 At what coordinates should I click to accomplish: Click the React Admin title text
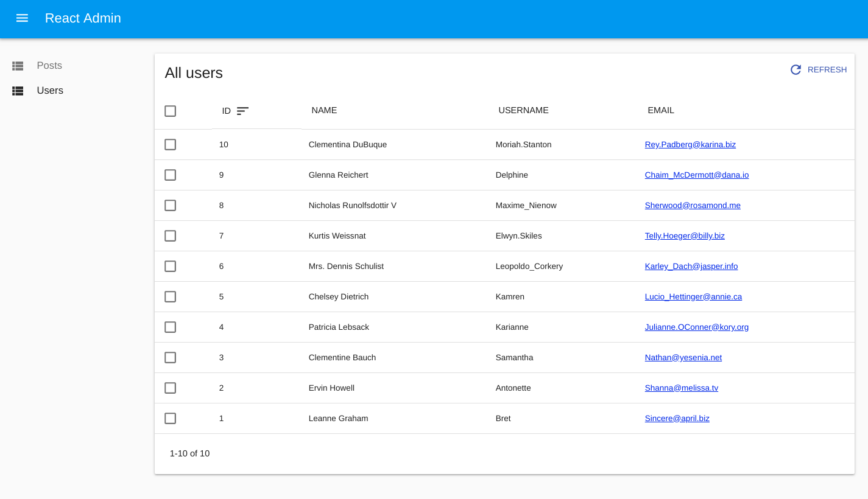83,18
